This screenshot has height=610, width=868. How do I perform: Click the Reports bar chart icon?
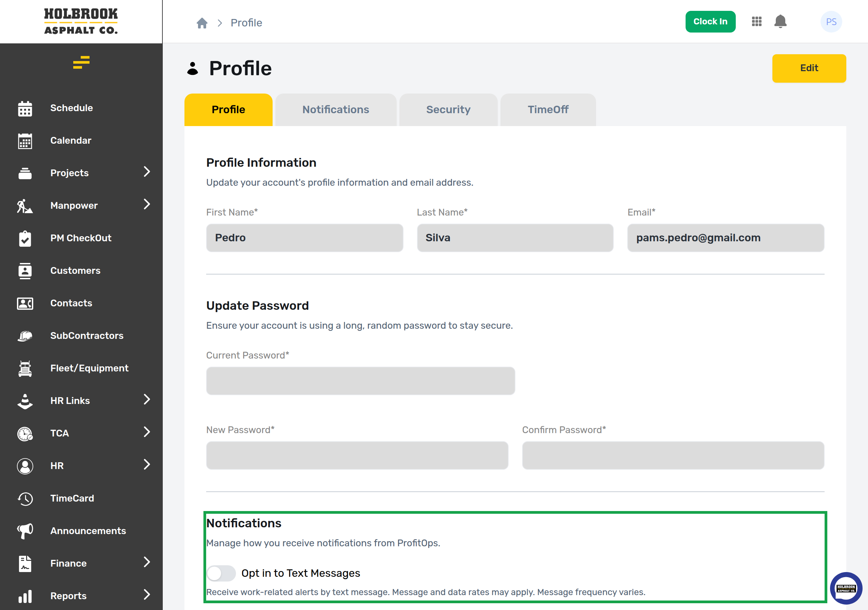pos(25,596)
